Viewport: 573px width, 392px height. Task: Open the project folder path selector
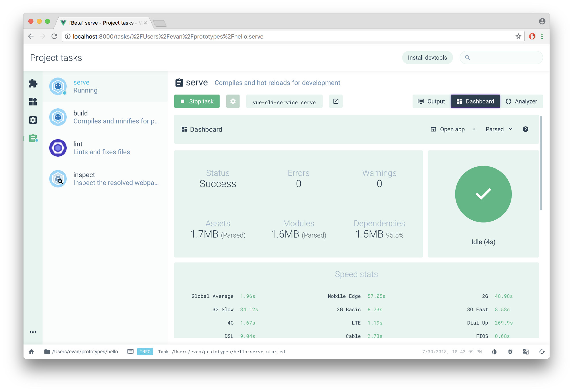point(81,352)
